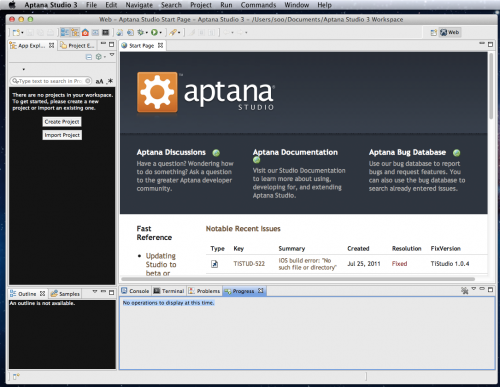
Task: Switch to the Project Explorer tab
Action: [77, 46]
